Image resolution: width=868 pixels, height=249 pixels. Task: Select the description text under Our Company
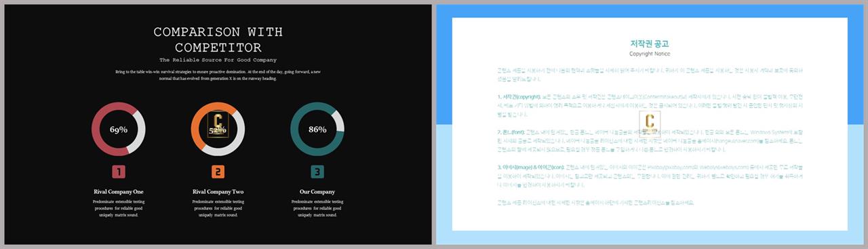pyautogui.click(x=317, y=208)
